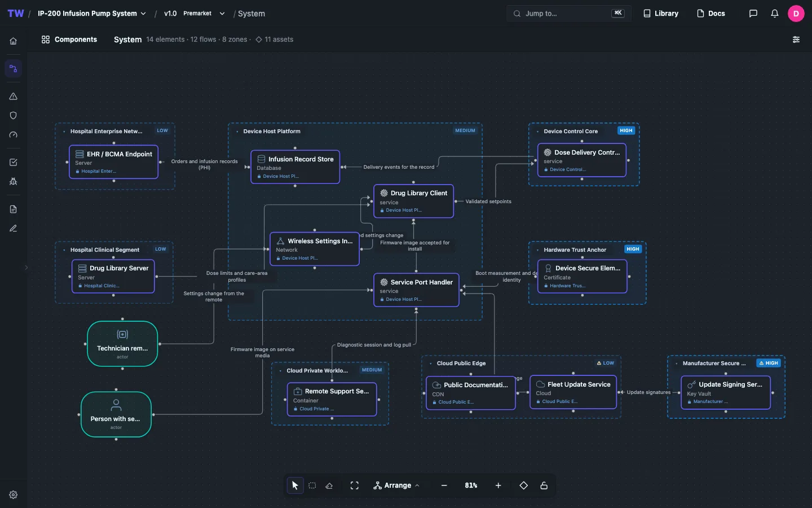Open the document report icon in sidebar
Image resolution: width=812 pixels, height=508 pixels.
pyautogui.click(x=14, y=209)
